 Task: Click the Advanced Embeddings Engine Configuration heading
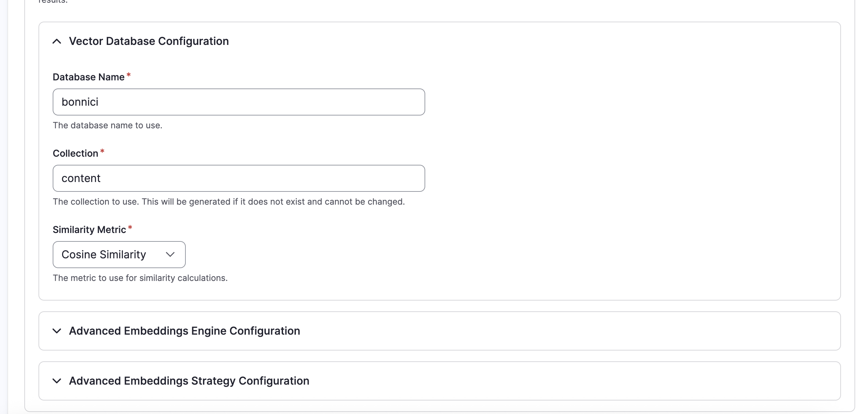(184, 331)
